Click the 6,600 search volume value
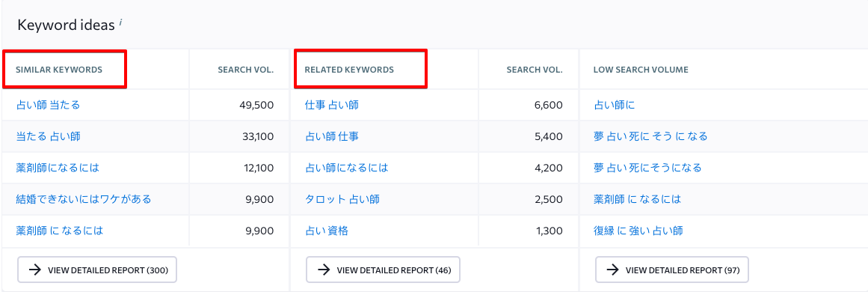The image size is (868, 292). click(549, 105)
